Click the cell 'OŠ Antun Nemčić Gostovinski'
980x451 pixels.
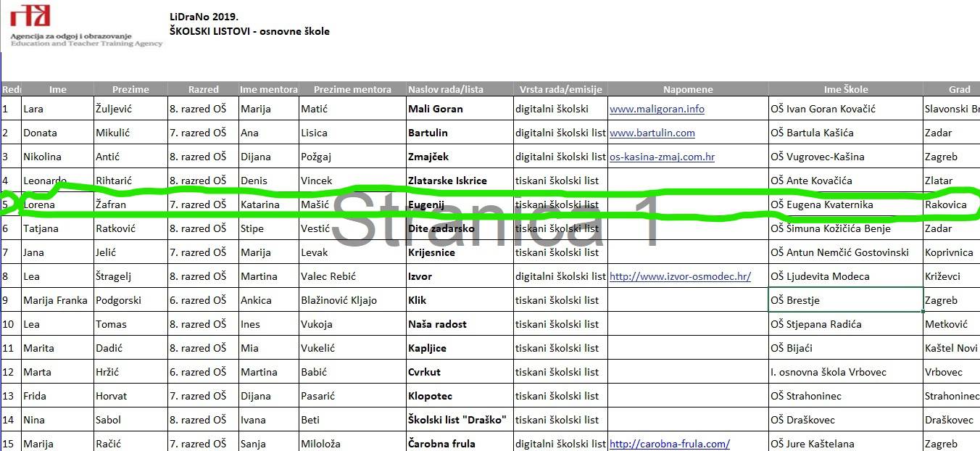[846, 252]
